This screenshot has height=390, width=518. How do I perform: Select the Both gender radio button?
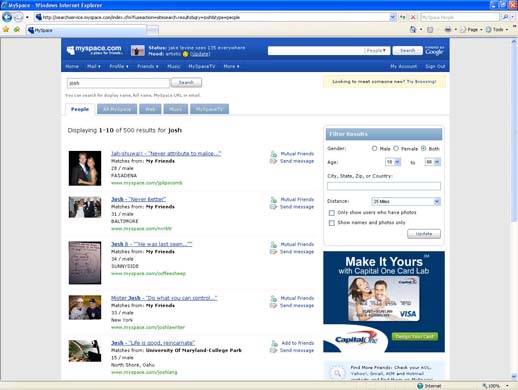[423, 148]
